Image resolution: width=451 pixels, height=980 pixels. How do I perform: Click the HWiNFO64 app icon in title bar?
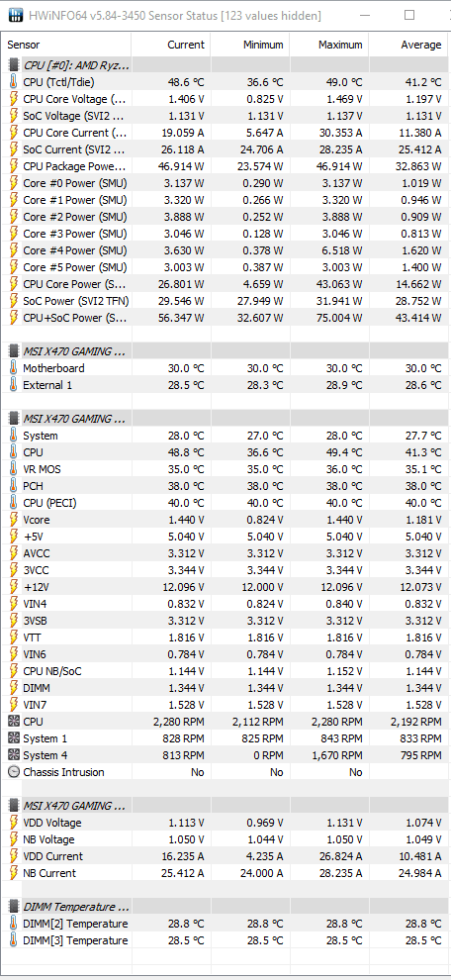[x=16, y=15]
